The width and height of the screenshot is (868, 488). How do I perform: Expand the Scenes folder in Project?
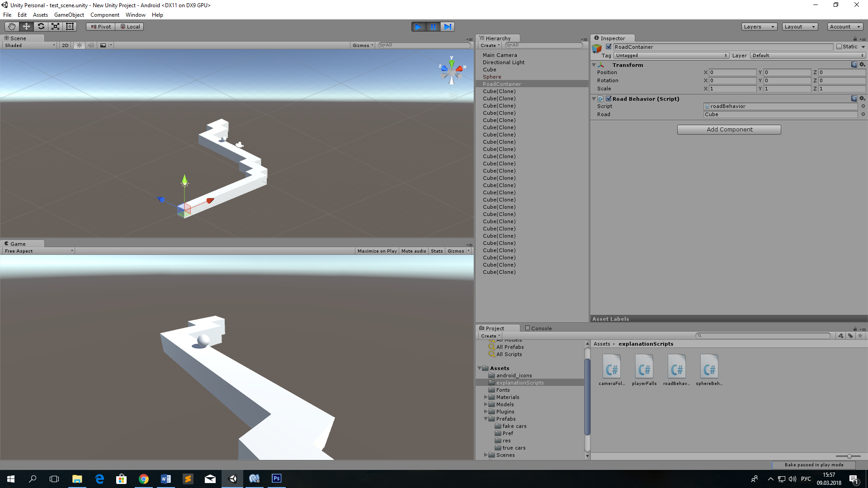(x=486, y=455)
